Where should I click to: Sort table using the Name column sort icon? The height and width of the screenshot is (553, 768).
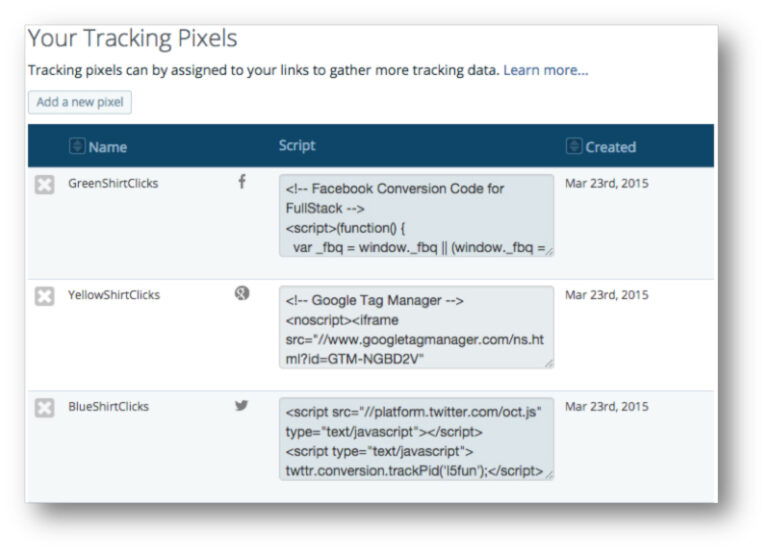click(77, 146)
